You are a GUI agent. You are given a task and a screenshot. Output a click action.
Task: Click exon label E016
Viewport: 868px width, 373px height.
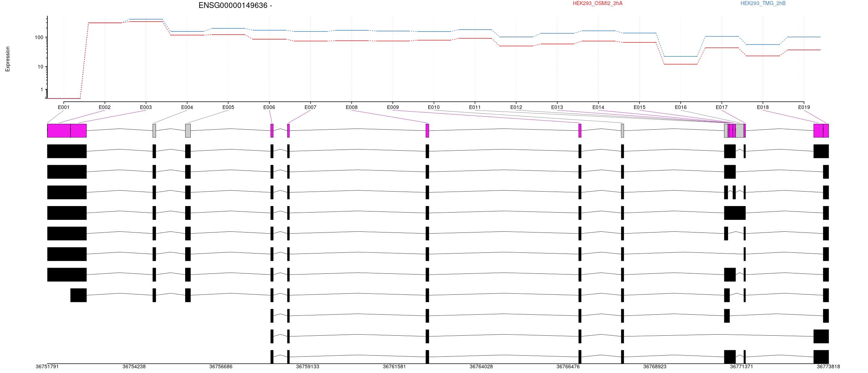point(681,107)
